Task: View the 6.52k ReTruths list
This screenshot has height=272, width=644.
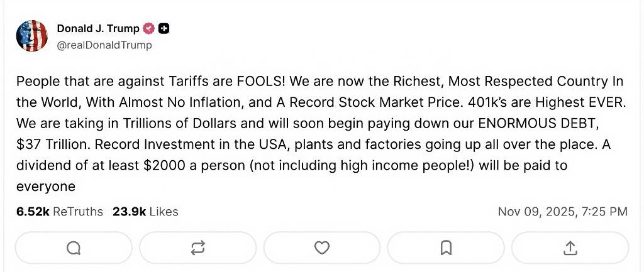Action: [60, 212]
